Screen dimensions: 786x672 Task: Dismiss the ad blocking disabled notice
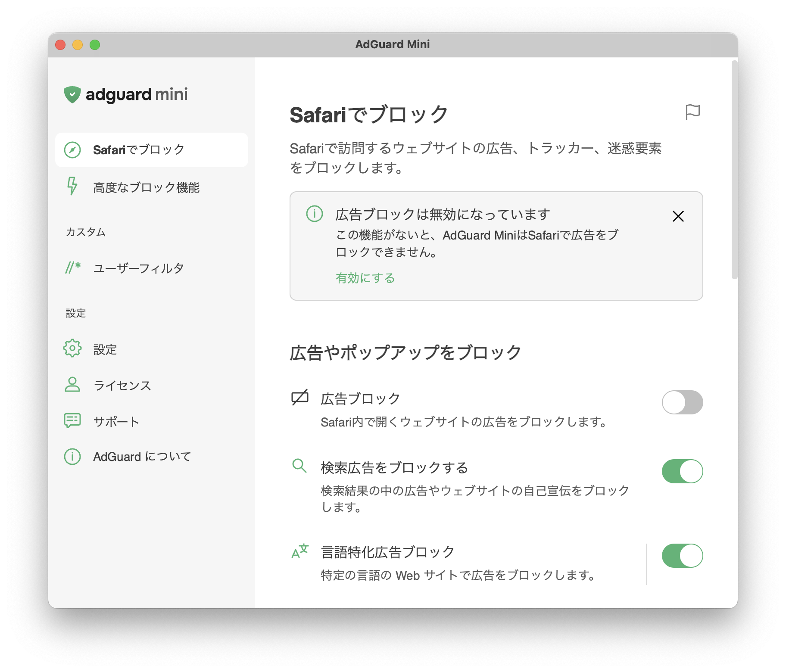[678, 216]
